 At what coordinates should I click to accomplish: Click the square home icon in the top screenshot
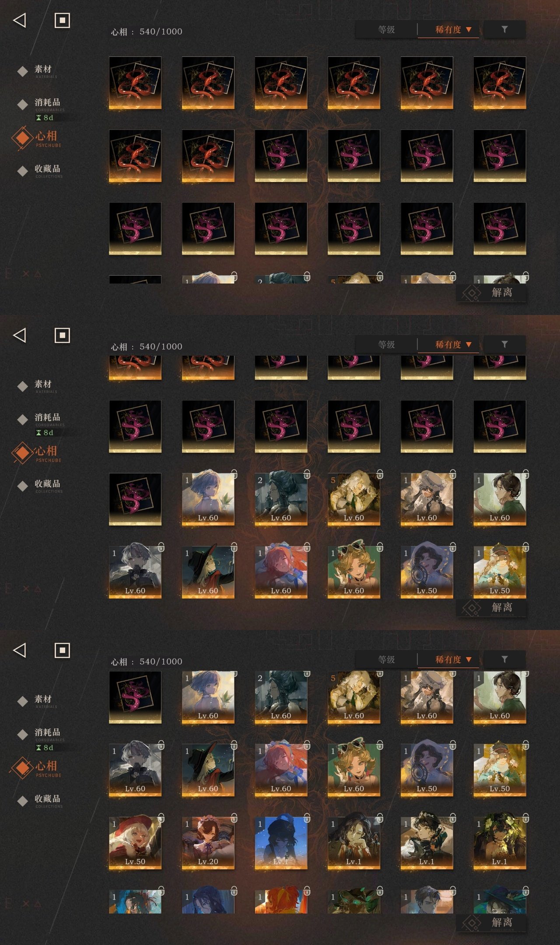tap(62, 21)
